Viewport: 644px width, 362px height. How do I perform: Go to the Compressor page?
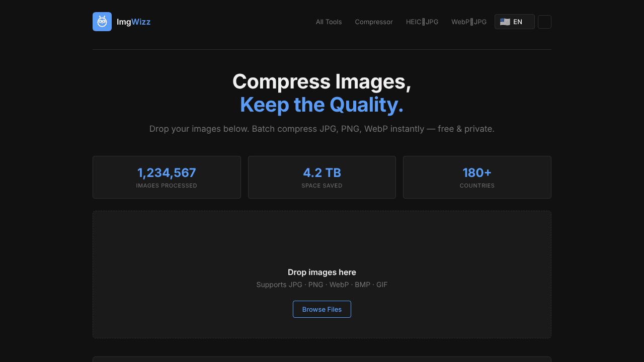[374, 22]
